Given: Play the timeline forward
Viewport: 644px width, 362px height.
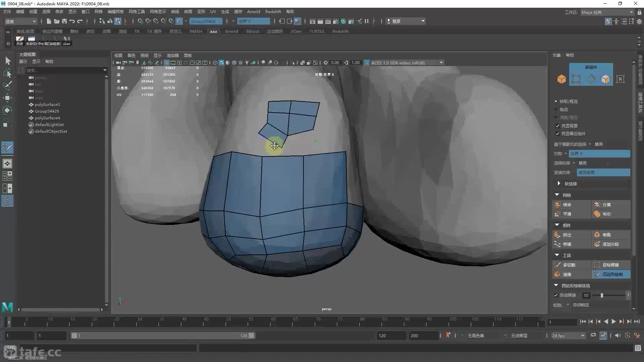Looking at the screenshot, I should coord(613,321).
